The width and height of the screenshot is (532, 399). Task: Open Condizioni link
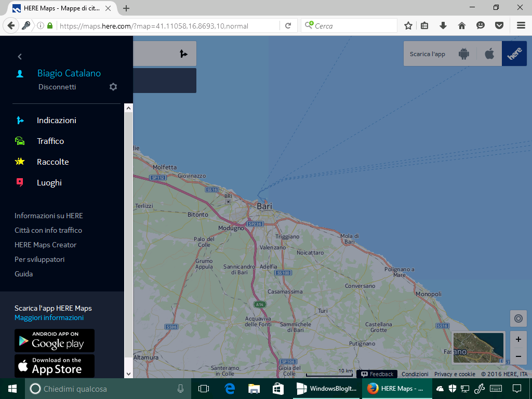(x=415, y=374)
